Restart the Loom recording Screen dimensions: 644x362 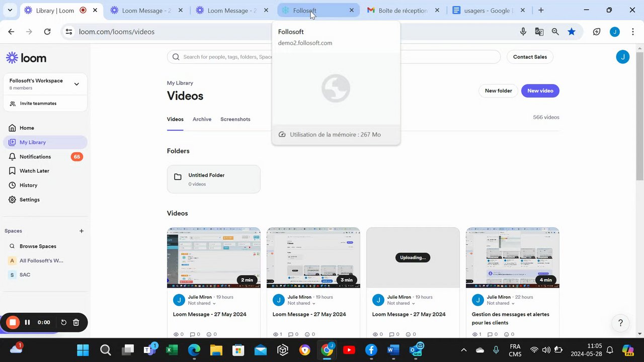(64, 322)
